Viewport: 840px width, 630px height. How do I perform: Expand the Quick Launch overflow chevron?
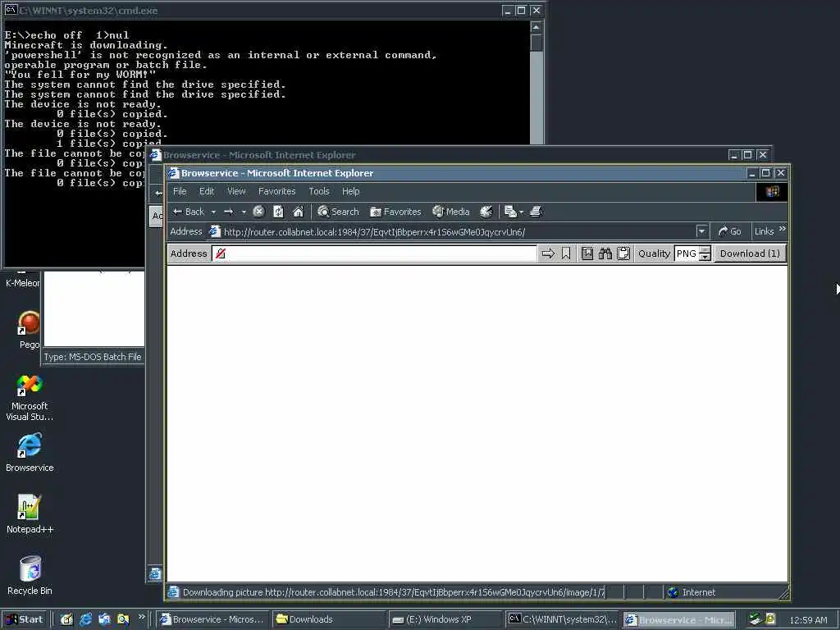tap(141, 617)
